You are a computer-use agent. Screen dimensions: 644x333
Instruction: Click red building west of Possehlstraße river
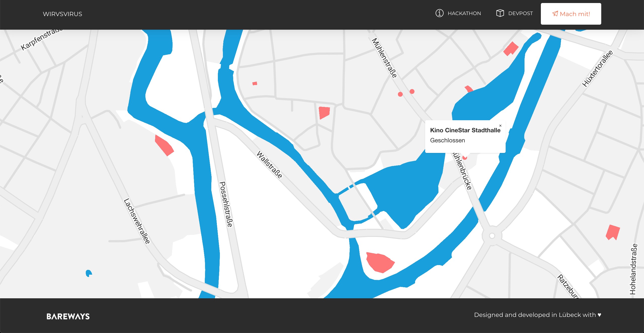coord(164,145)
